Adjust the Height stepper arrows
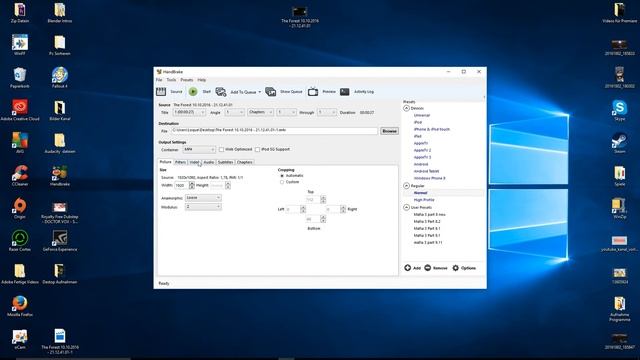 pos(228,186)
